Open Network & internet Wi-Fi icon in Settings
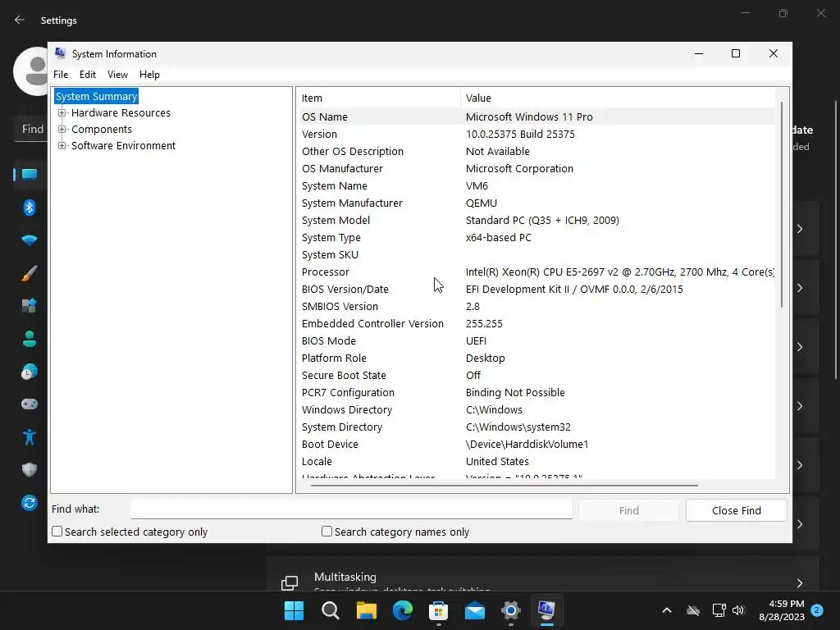This screenshot has height=630, width=840. (x=29, y=240)
